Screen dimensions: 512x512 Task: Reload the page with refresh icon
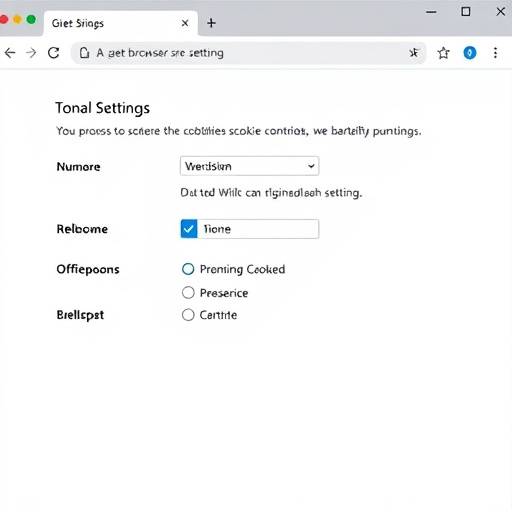pos(54,53)
